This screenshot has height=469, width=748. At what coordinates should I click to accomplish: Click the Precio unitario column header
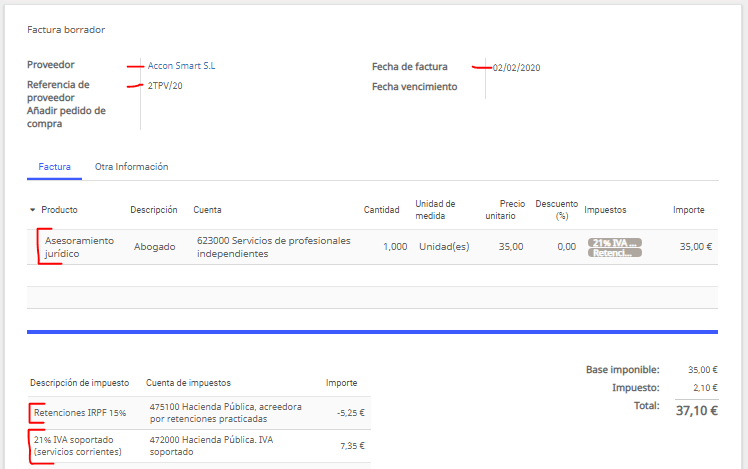505,210
